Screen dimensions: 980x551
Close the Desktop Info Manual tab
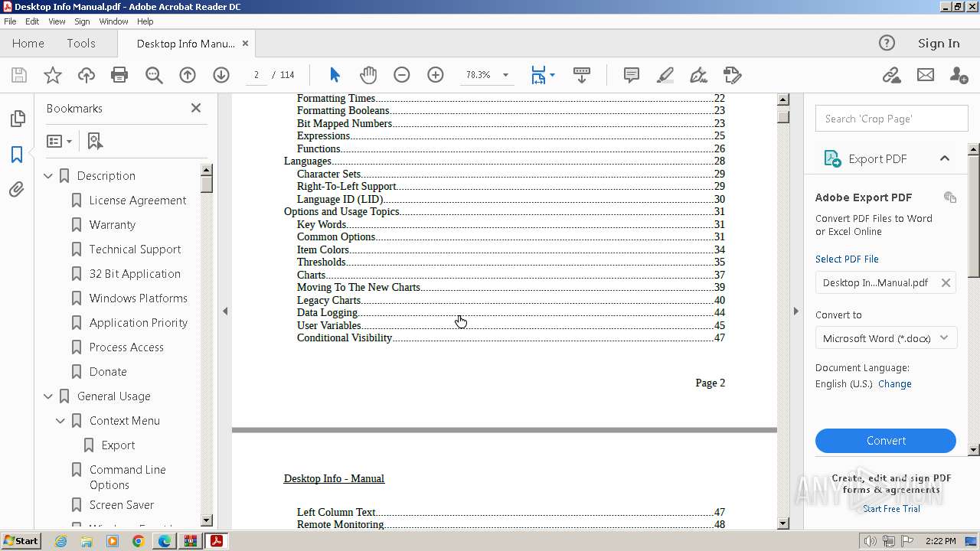[245, 43]
